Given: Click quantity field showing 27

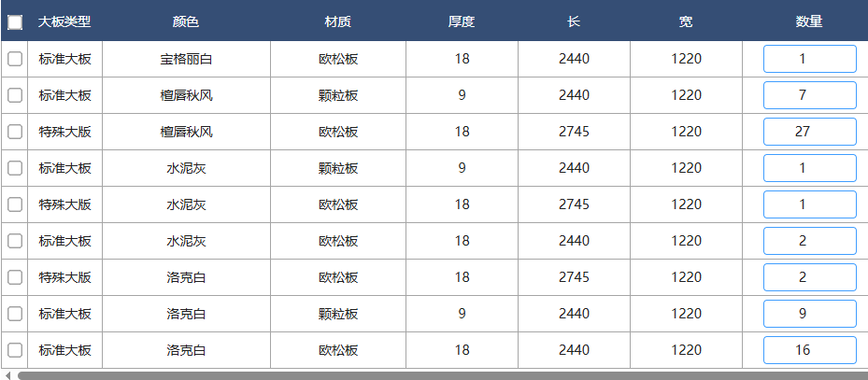Looking at the screenshot, I should pyautogui.click(x=810, y=132).
